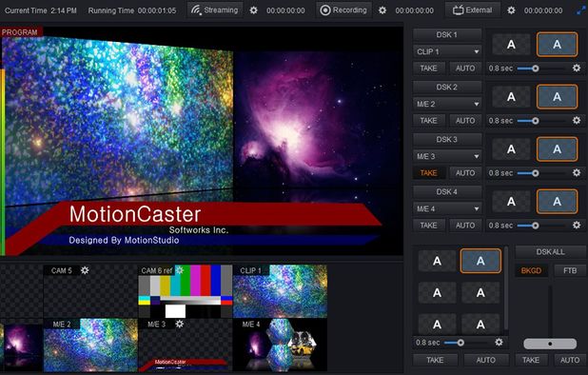
Task: Select M/E 2 source thumbnail
Action: (90, 345)
